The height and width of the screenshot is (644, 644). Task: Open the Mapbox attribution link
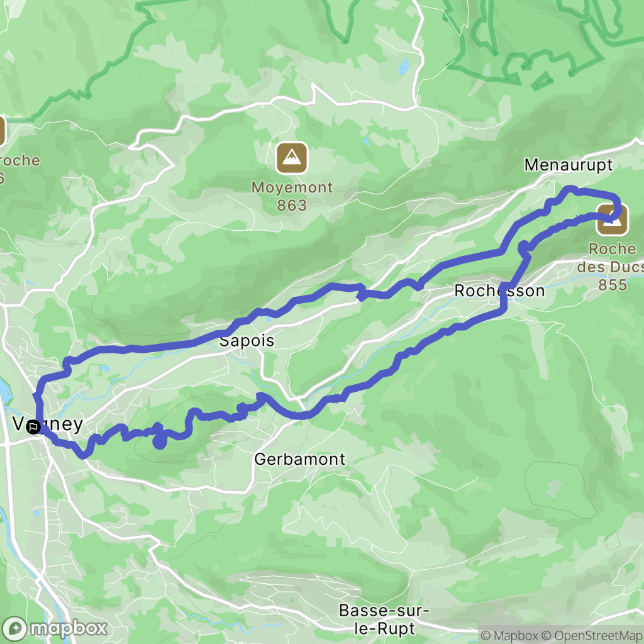pyautogui.click(x=509, y=635)
